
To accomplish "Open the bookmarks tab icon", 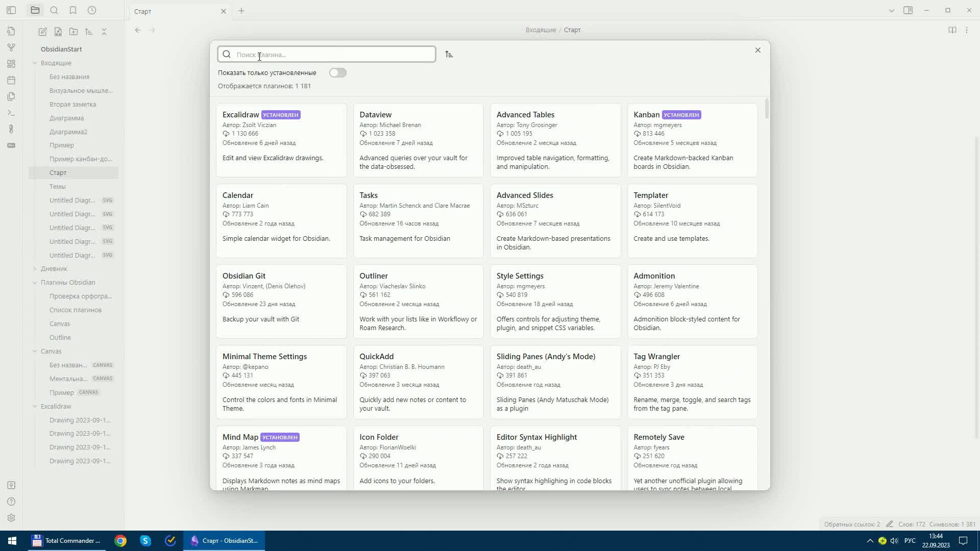I will pos(73,10).
